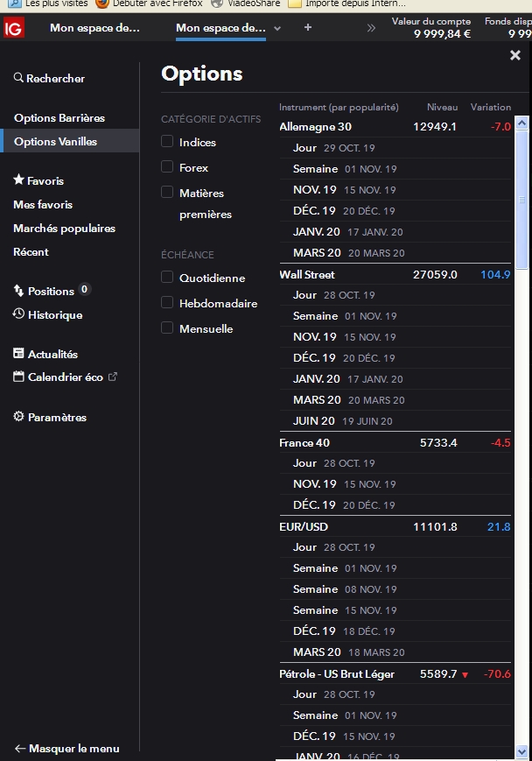Open Pétrole - US Brut Léger instrument row
This screenshot has width=532, height=761.
point(395,674)
